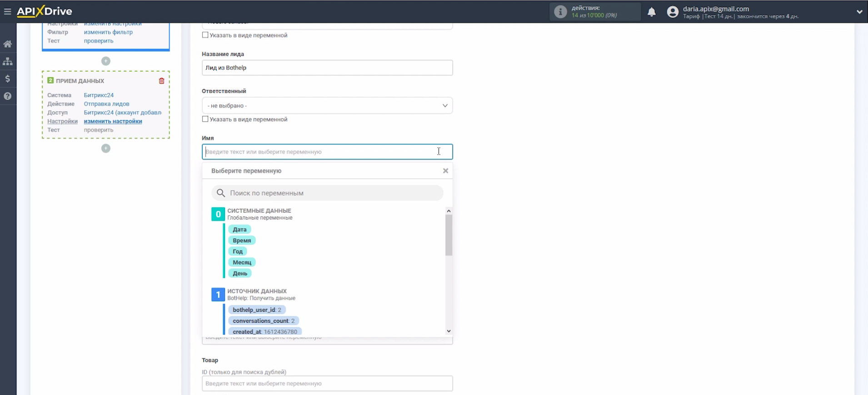Open the hamburger menu in the top bar
Image resolution: width=868 pixels, height=395 pixels.
pyautogui.click(x=7, y=11)
